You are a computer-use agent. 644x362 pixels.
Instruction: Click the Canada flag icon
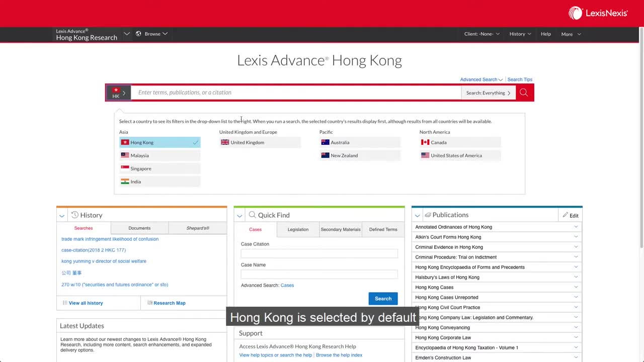(x=425, y=142)
